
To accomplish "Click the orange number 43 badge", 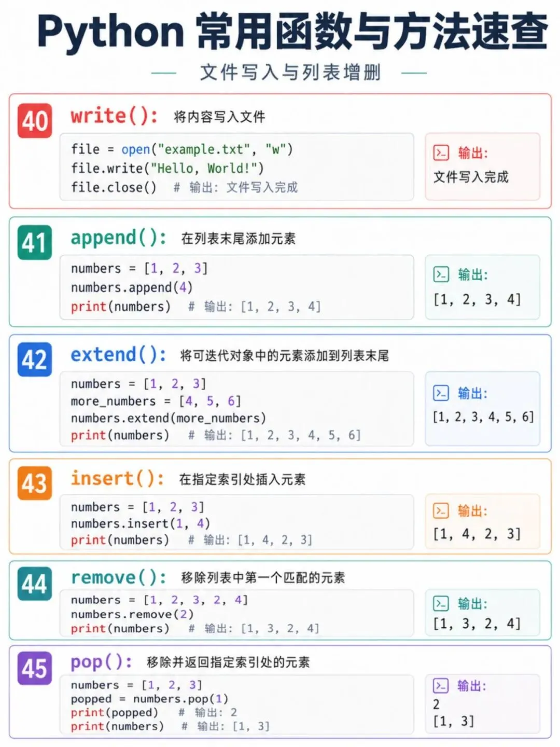I will click(x=35, y=483).
